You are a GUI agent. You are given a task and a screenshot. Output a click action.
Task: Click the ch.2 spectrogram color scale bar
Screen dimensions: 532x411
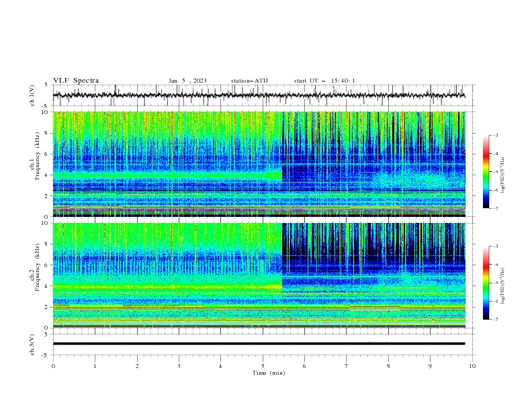click(486, 283)
